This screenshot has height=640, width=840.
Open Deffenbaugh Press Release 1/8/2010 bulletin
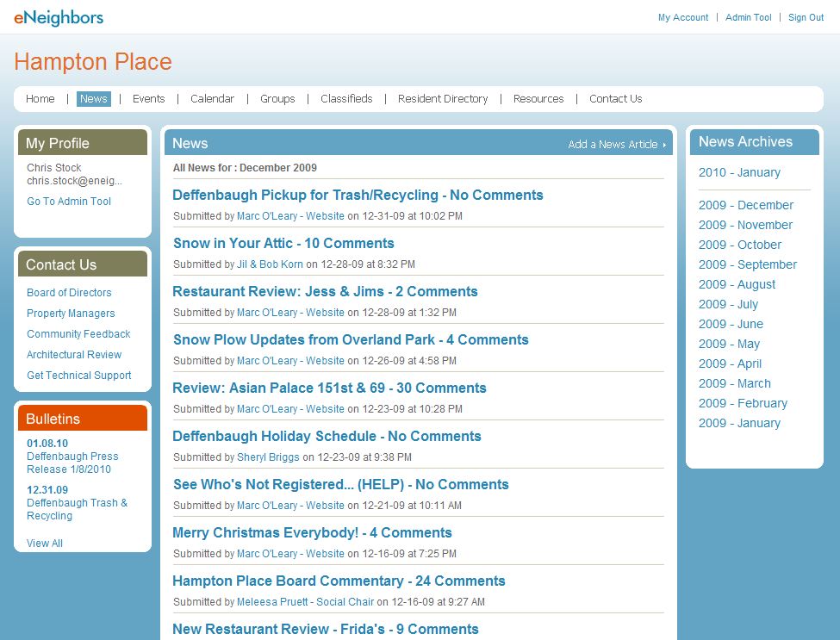[72, 463]
